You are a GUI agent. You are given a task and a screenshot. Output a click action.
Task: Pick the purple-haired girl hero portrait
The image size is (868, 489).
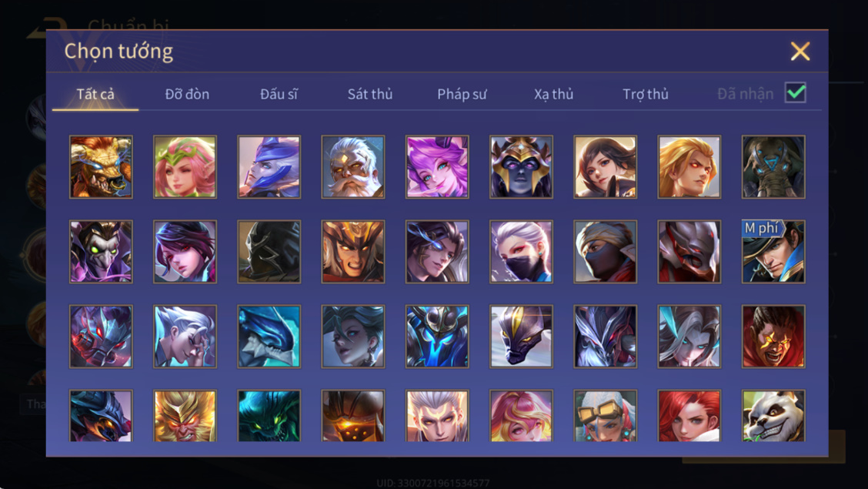click(437, 166)
